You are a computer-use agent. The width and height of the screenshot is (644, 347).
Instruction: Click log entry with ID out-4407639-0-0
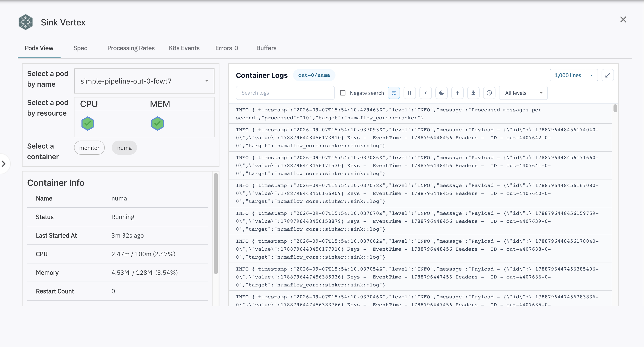click(x=420, y=221)
